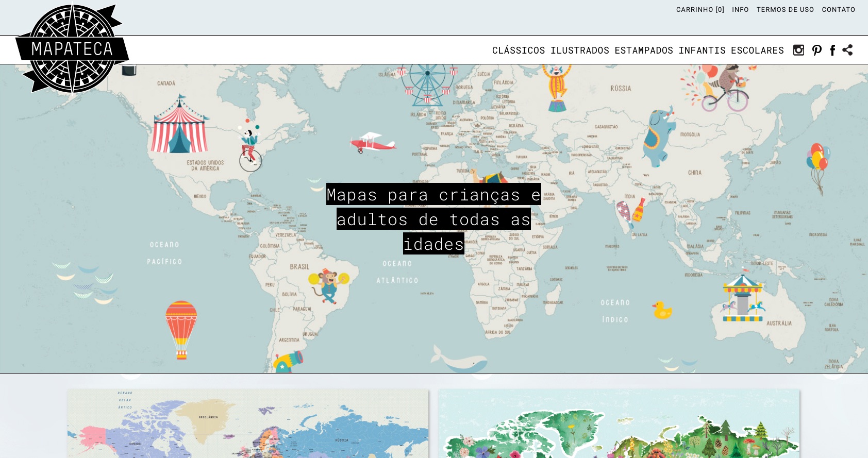Image resolution: width=868 pixels, height=458 pixels.
Task: View the Carrinho [0] shopping cart
Action: click(x=700, y=10)
